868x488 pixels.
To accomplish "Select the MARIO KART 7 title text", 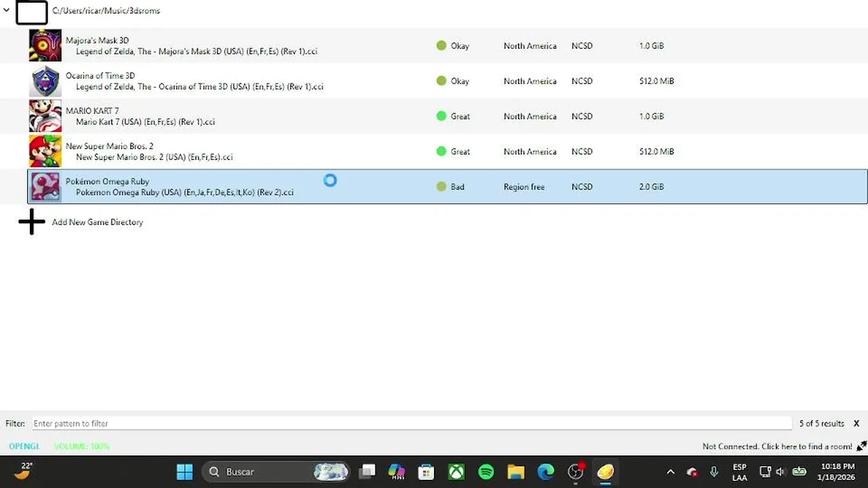I will (92, 111).
